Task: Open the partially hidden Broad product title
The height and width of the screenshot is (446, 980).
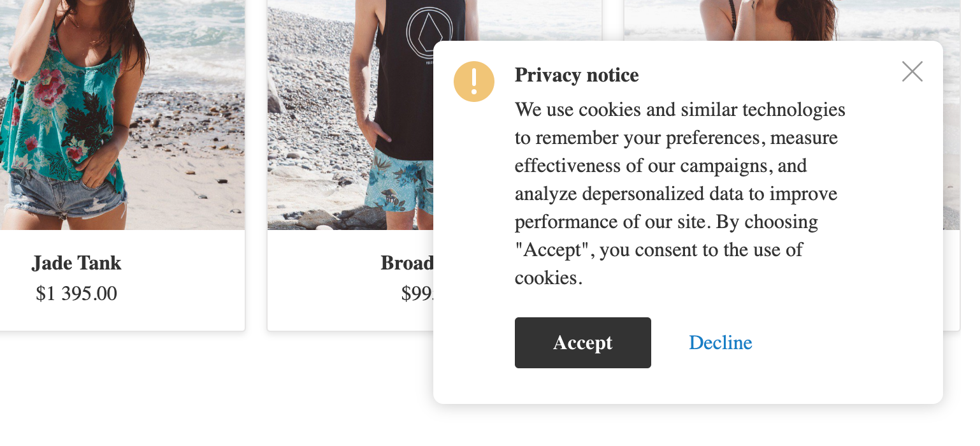Action: pos(408,263)
